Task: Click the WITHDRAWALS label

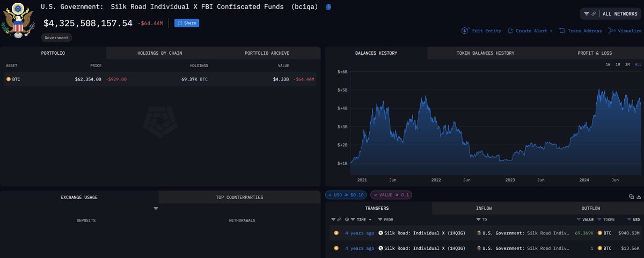Action: click(242, 220)
